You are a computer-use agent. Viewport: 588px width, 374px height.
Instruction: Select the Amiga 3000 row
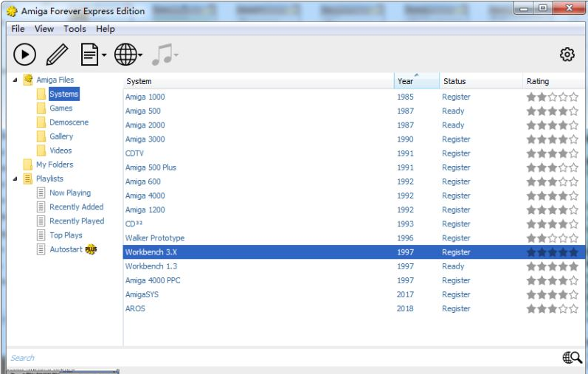pos(354,139)
